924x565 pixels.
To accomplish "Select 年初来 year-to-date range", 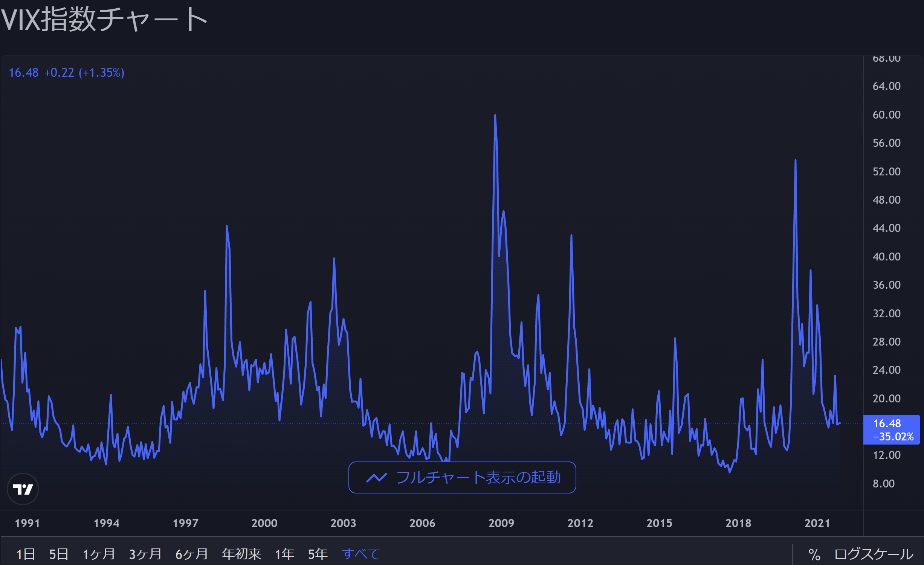I will (241, 554).
